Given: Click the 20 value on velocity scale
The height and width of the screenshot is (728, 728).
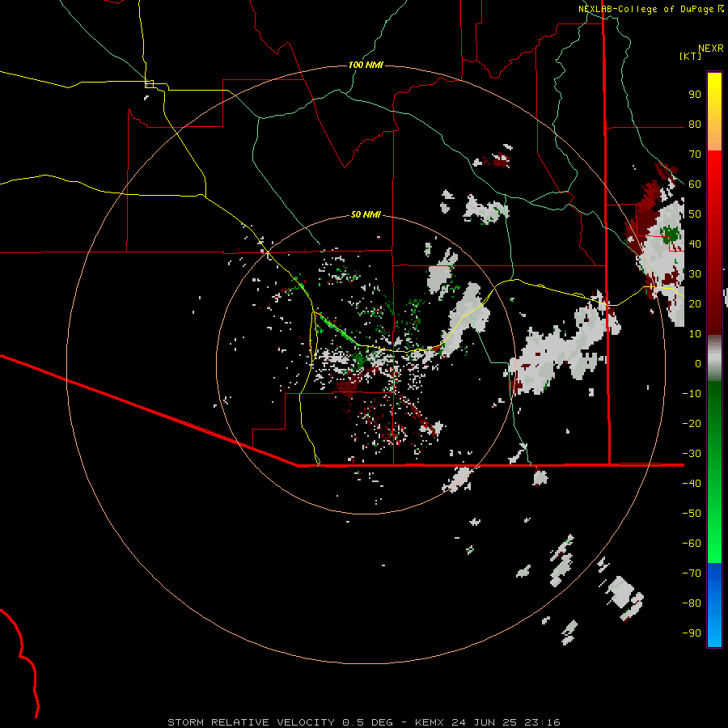Looking at the screenshot, I should click(x=695, y=303).
